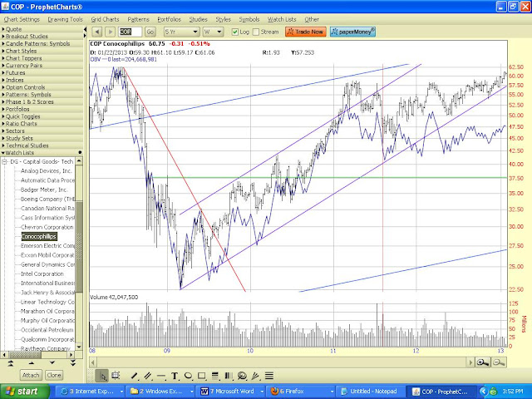Expand the Ratio Charts section
Image resolution: width=532 pixels, height=399 pixels.
click(42, 124)
